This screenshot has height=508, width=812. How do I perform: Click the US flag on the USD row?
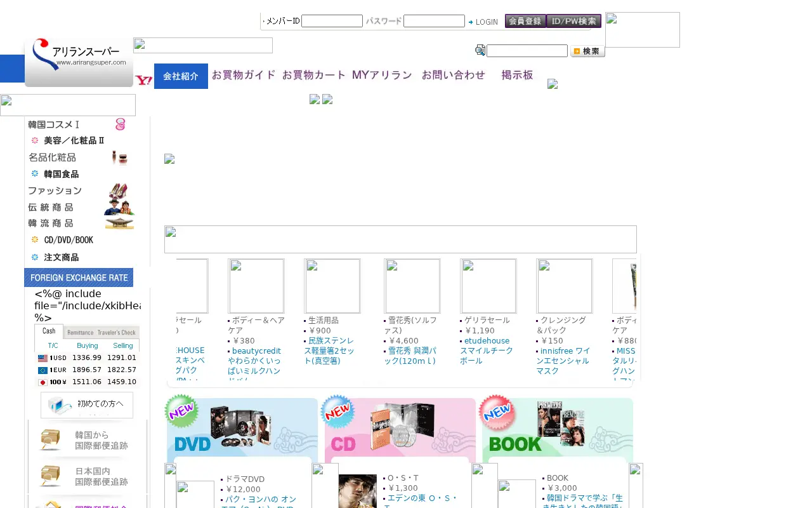[x=43, y=358]
